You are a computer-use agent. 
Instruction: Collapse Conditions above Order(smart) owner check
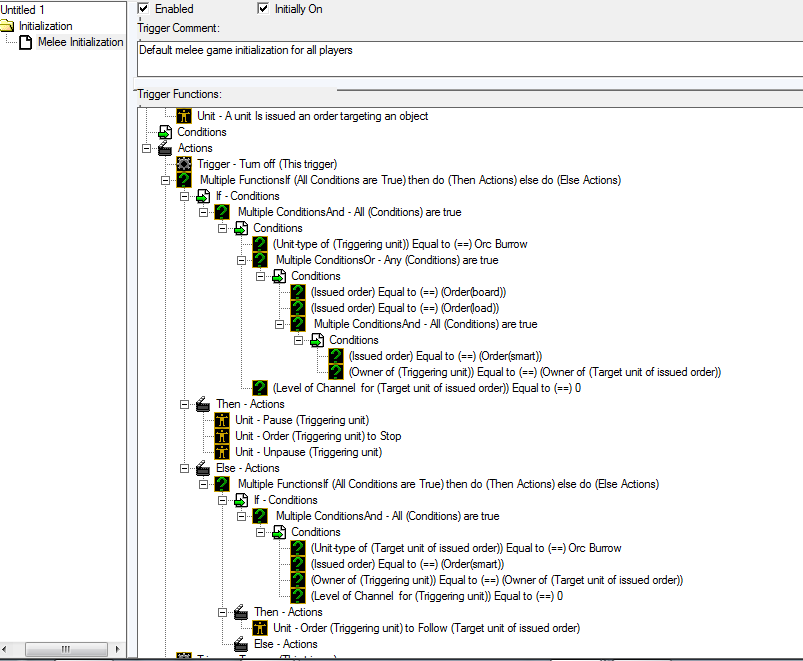coord(298,340)
